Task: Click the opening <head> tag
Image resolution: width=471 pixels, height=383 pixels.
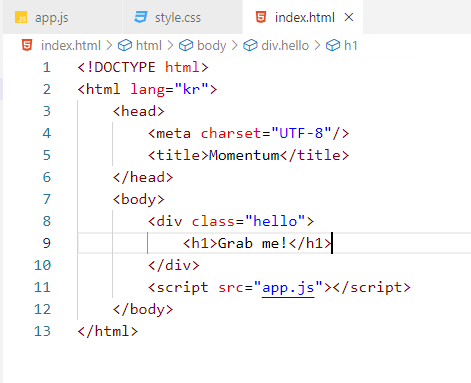Action: coord(139,111)
